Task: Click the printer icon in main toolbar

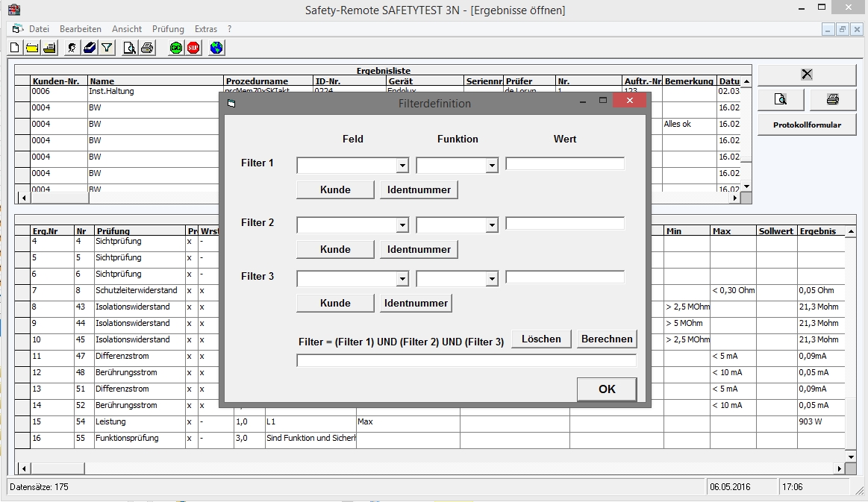Action: tap(147, 48)
